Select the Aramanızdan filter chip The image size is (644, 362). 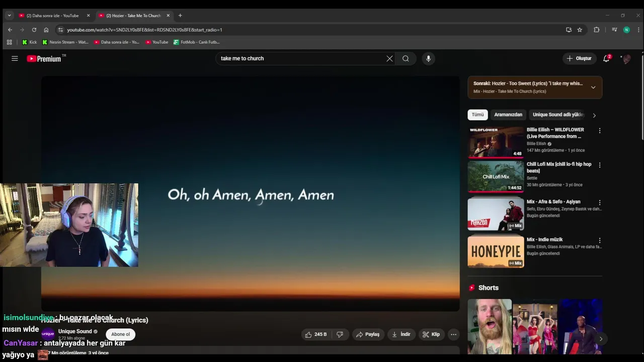point(508,115)
